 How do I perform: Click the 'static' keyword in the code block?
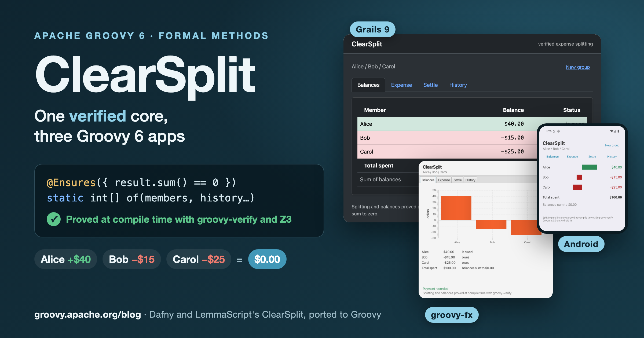coord(65,198)
